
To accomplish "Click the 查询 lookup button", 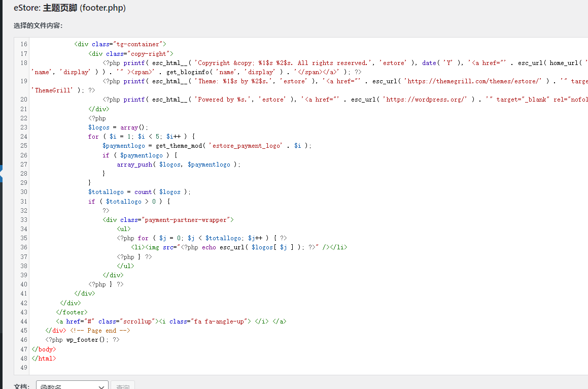I will coord(123,386).
